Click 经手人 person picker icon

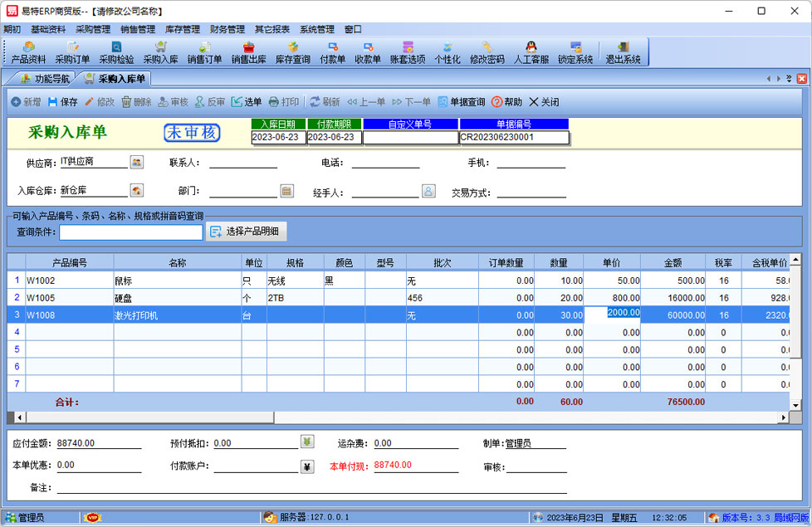click(x=428, y=191)
